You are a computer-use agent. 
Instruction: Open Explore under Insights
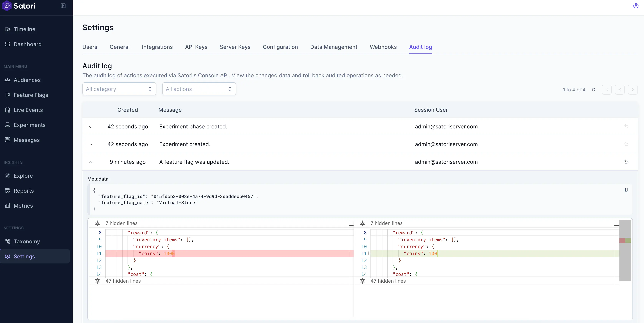(x=23, y=176)
